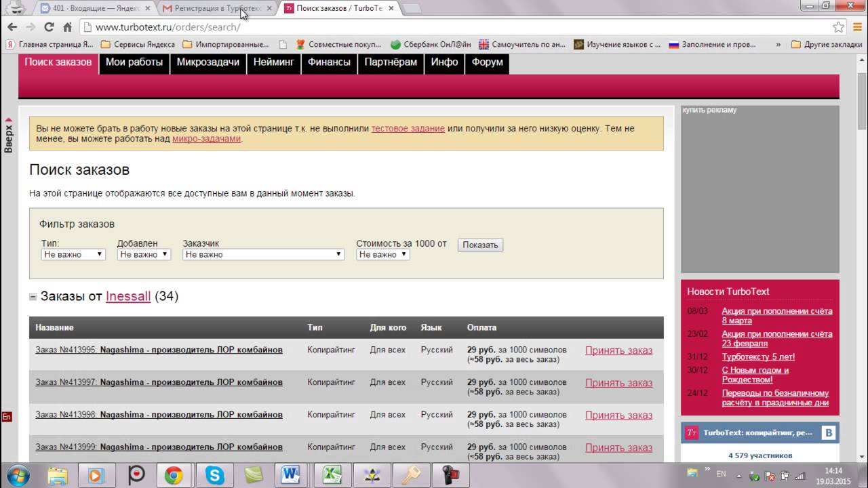Open Изучение языков с... bookmark

(617, 44)
